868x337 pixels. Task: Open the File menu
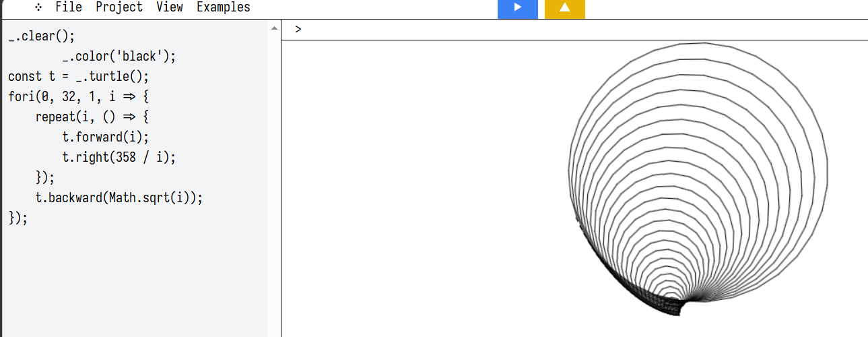pos(69,7)
